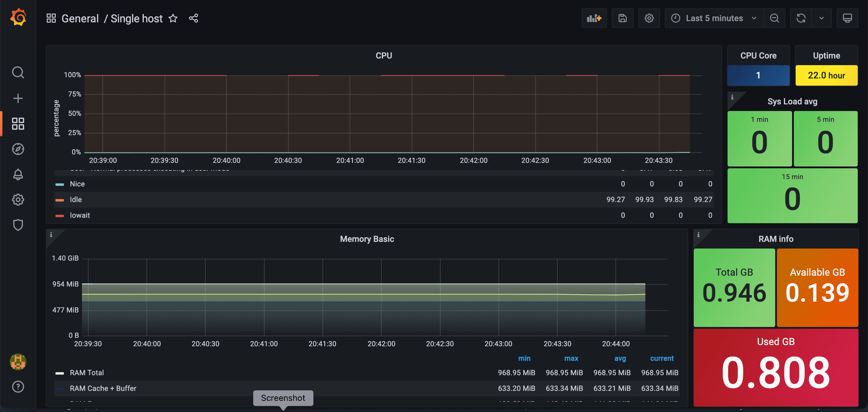Toggle the Idle series in CPU legend
868x412 pixels.
76,200
